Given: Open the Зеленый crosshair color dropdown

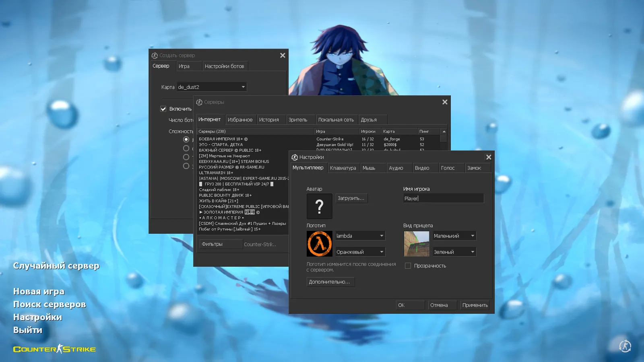Looking at the screenshot, I should click(454, 252).
